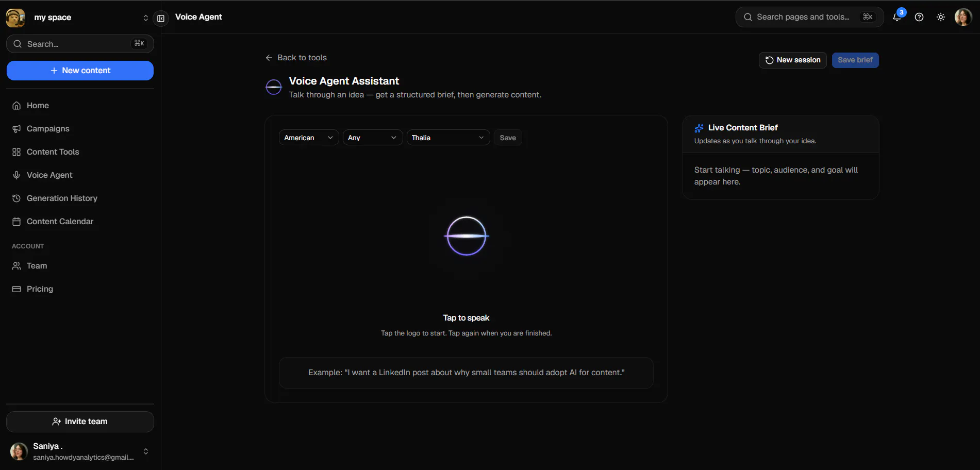
Task: Click the Start talking placeholder text
Action: point(776,176)
